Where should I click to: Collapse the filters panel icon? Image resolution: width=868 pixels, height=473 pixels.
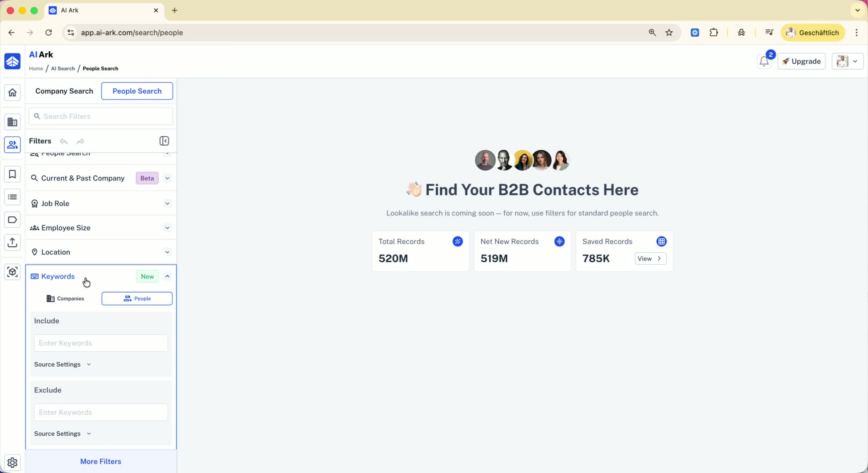(x=164, y=141)
